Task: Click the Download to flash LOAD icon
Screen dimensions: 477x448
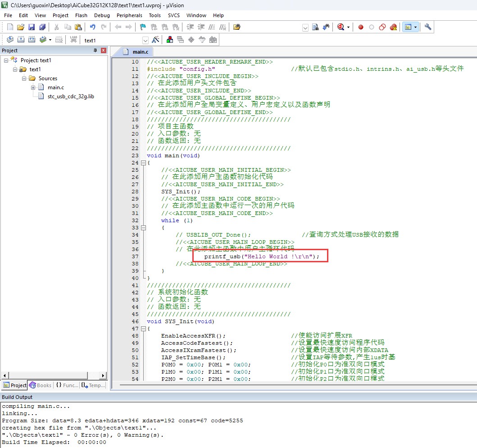Action: pyautogui.click(x=73, y=40)
